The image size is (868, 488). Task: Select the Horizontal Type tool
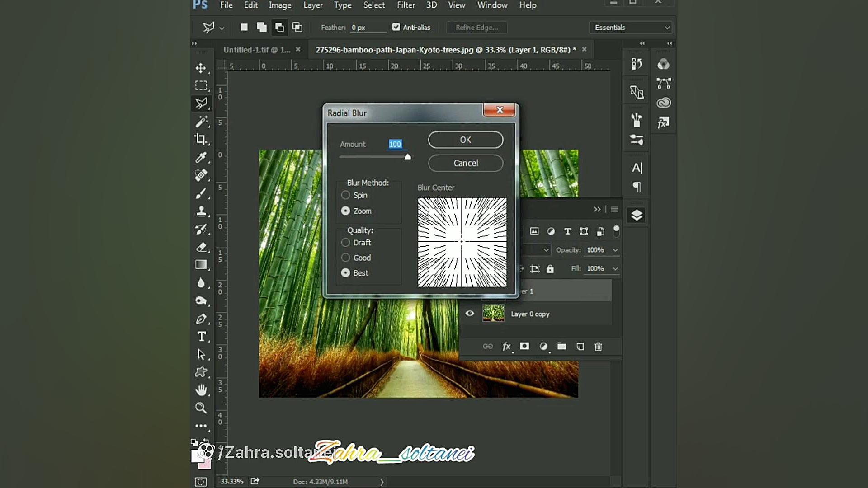[x=201, y=337]
